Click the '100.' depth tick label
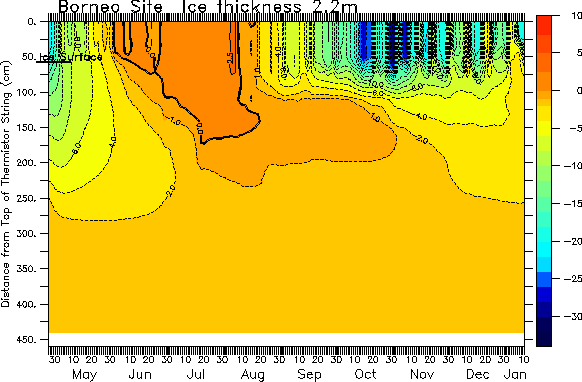Screen dimensions: 582x382 click(x=27, y=92)
